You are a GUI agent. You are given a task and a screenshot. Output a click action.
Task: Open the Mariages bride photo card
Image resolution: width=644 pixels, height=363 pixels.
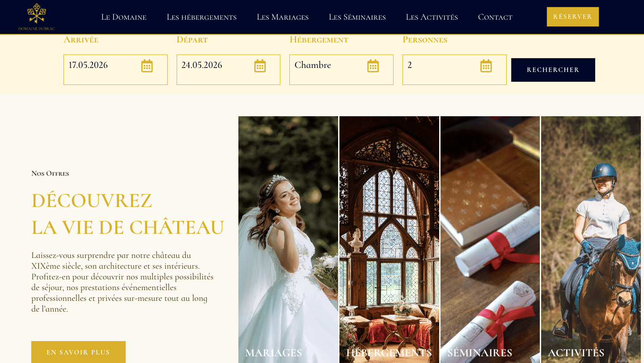tap(288, 240)
